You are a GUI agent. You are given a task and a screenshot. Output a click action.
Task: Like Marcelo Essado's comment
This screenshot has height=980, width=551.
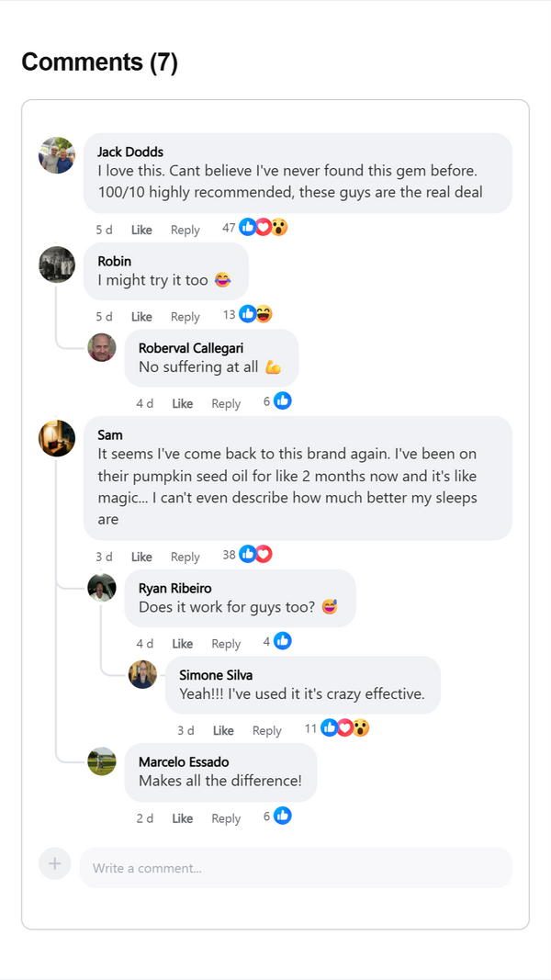183,818
